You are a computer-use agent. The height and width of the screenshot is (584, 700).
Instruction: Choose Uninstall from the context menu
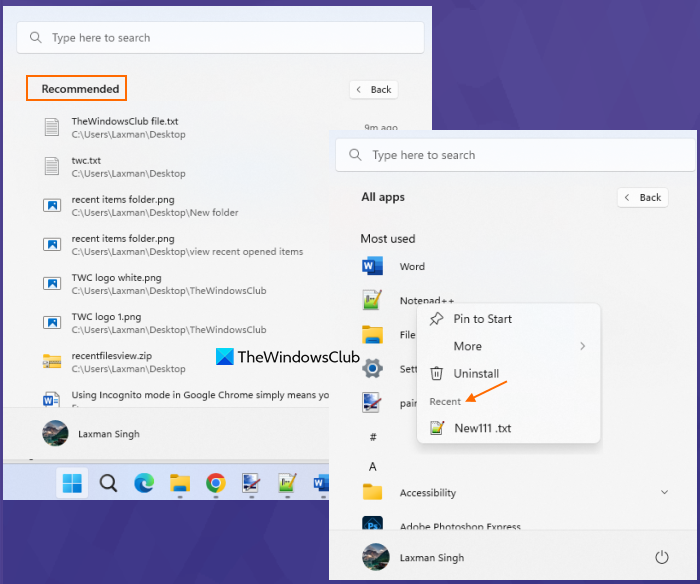pos(476,373)
